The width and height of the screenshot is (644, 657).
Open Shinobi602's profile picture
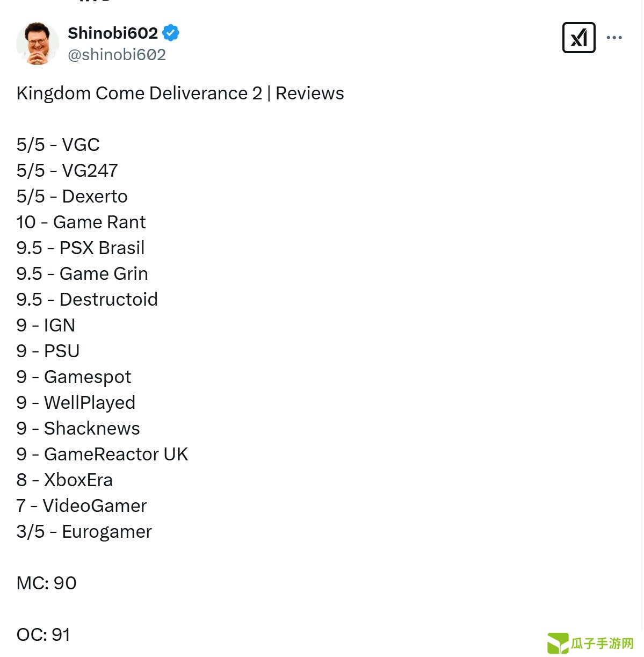38,44
